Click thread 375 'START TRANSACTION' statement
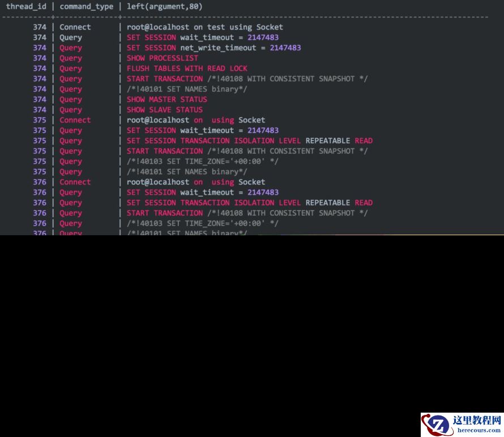Viewport: 504px width, 437px height. (247, 151)
